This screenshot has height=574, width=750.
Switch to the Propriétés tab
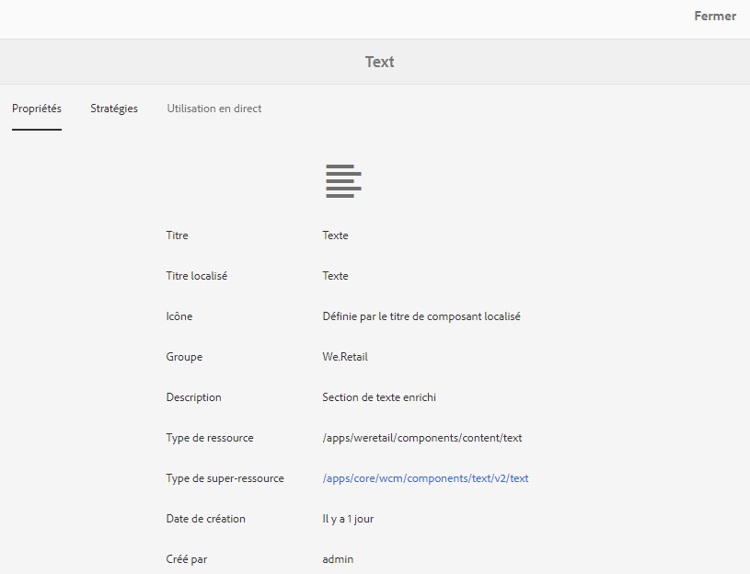(x=37, y=109)
